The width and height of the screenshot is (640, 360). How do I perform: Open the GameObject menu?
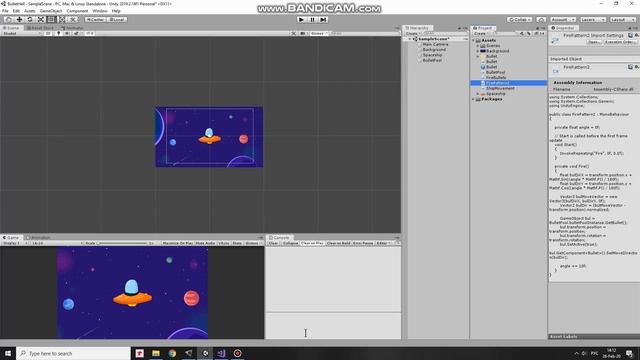point(51,11)
